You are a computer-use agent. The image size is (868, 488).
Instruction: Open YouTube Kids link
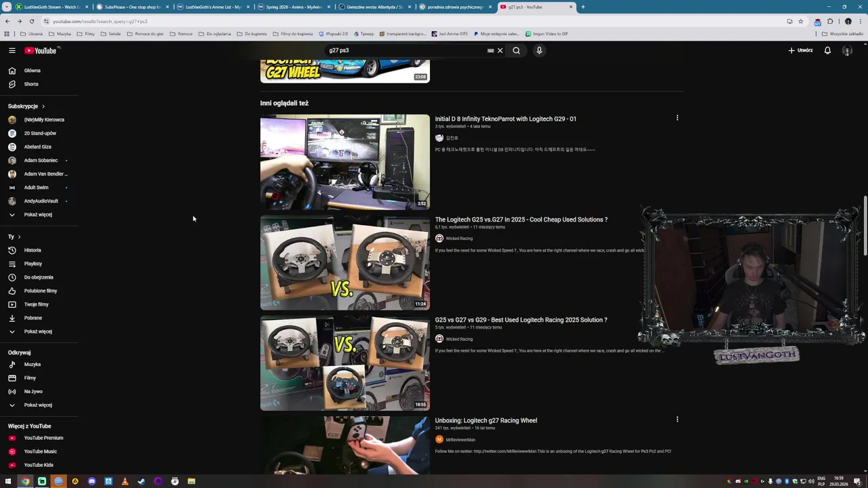click(39, 465)
